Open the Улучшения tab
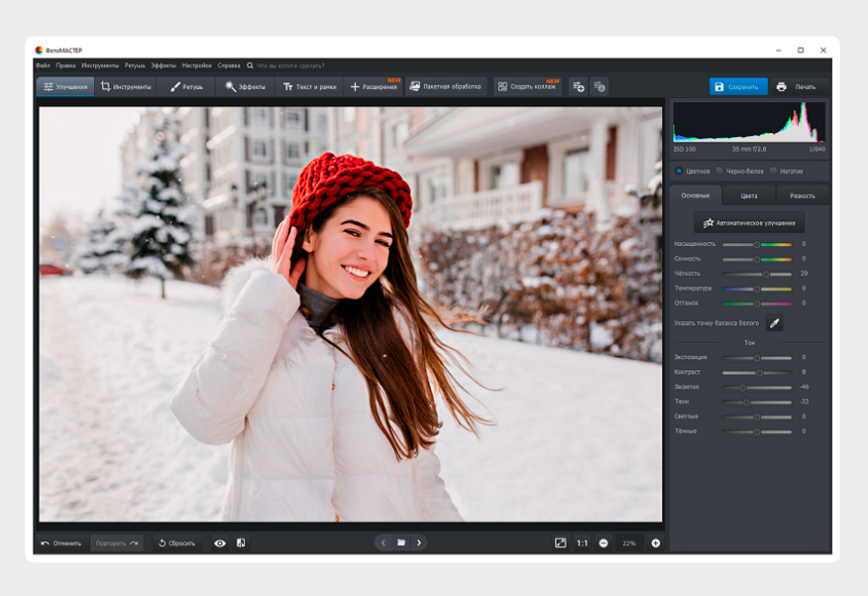 point(65,87)
